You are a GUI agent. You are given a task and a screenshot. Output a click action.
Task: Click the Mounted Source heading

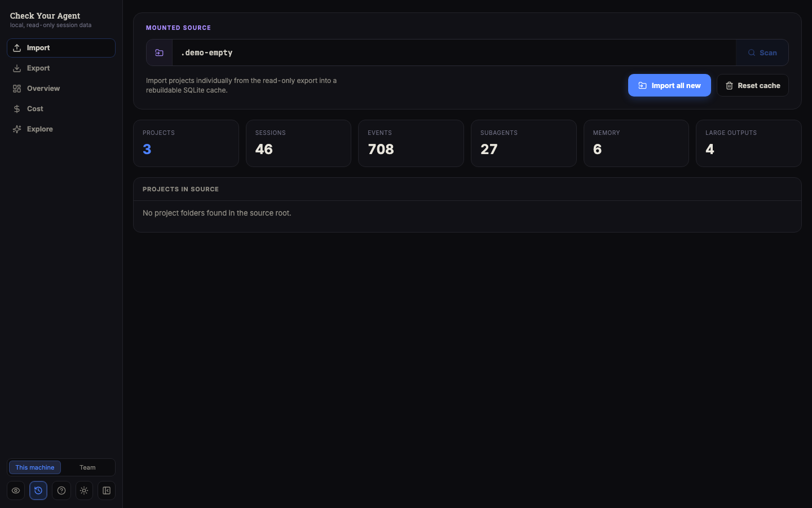click(178, 28)
